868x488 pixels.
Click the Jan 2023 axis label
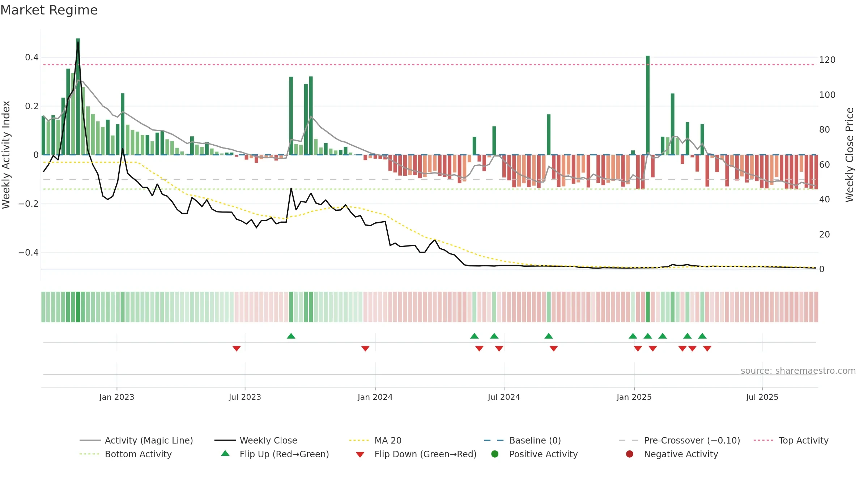coord(117,397)
